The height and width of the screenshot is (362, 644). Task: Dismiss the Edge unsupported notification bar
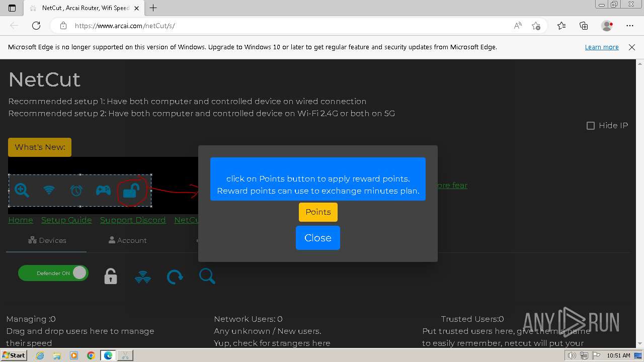(632, 47)
